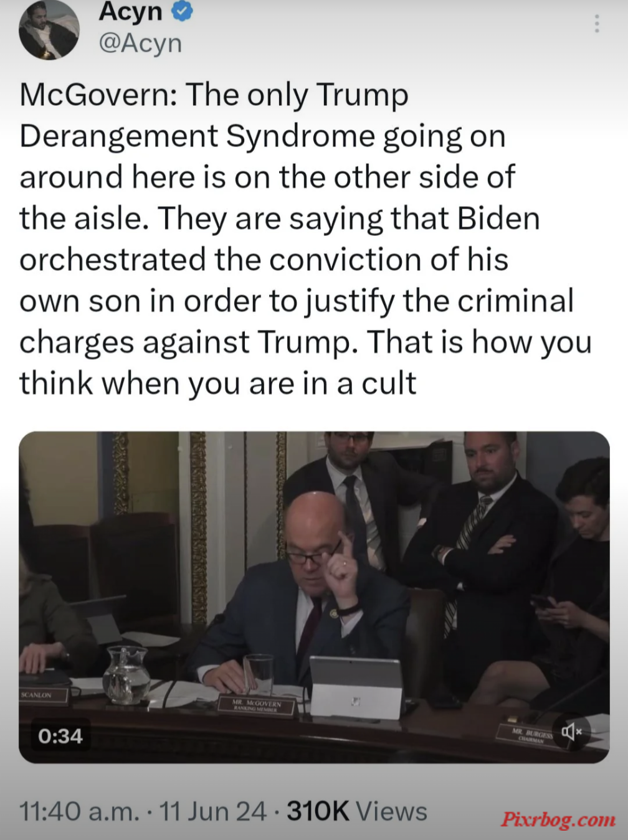Click the blue verified badge next to Acyn
The image size is (628, 840).
coord(181,11)
